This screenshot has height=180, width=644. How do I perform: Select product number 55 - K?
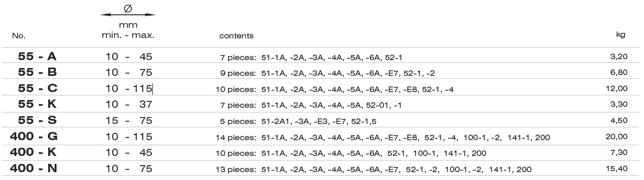click(x=37, y=105)
